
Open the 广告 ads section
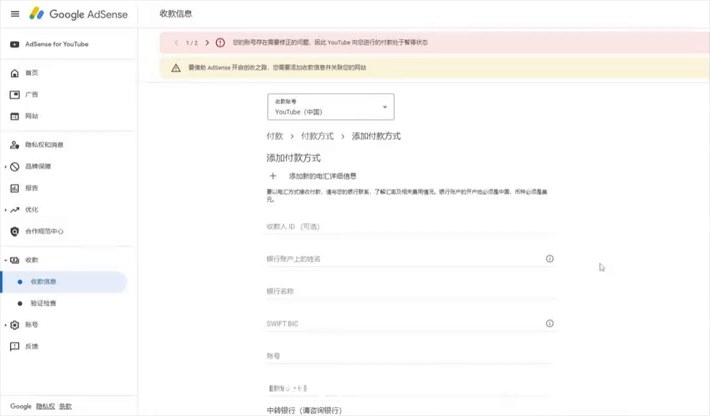click(31, 95)
